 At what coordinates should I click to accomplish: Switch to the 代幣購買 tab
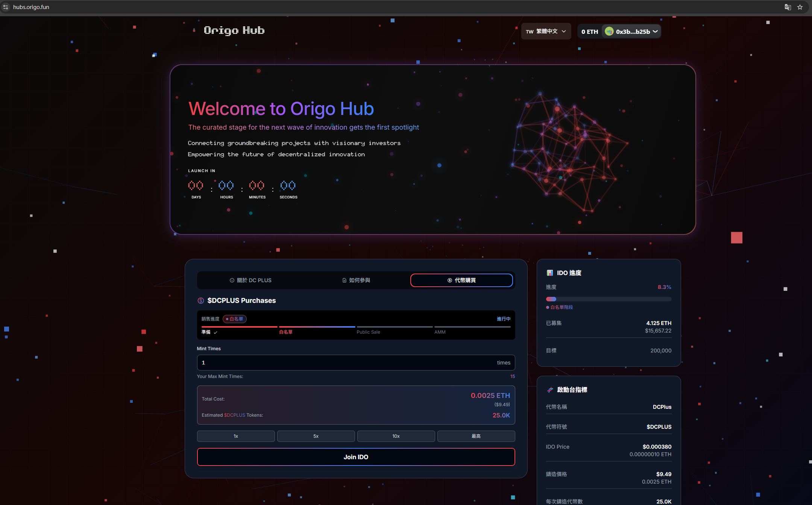point(461,280)
